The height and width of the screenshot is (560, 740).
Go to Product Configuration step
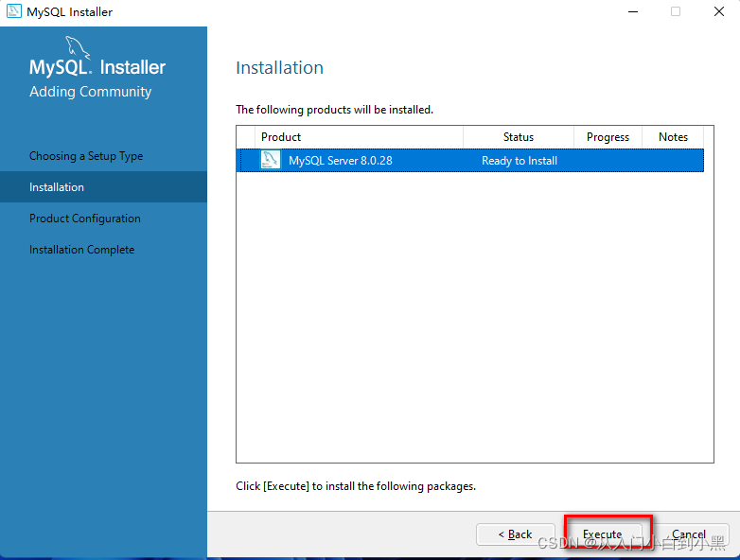(85, 219)
